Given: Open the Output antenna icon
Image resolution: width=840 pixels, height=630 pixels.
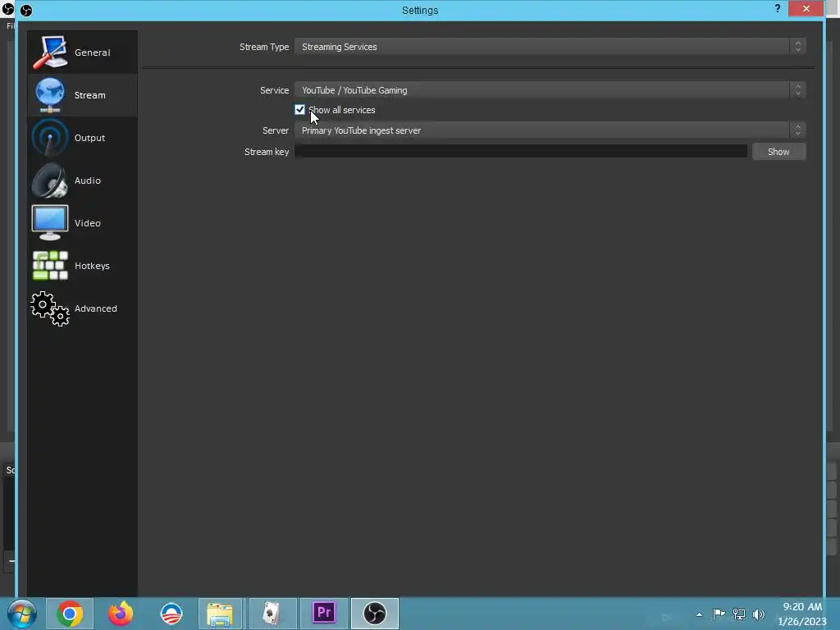Looking at the screenshot, I should tap(50, 138).
